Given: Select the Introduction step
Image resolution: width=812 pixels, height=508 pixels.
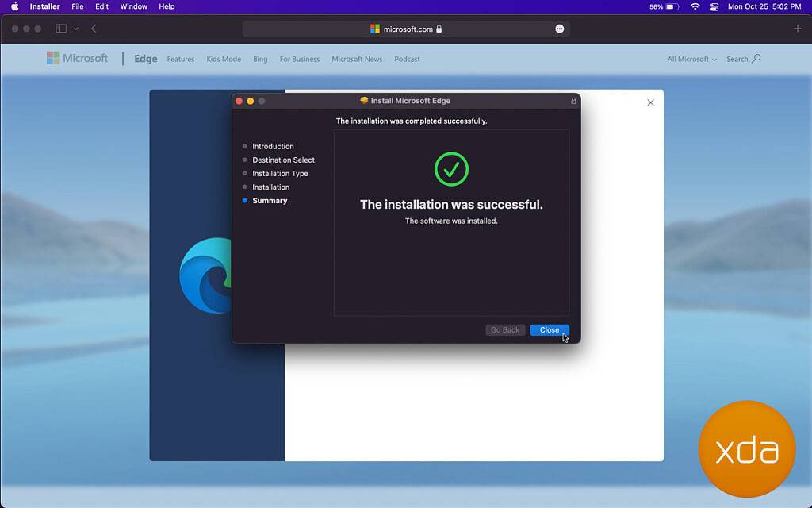Looking at the screenshot, I should [273, 146].
